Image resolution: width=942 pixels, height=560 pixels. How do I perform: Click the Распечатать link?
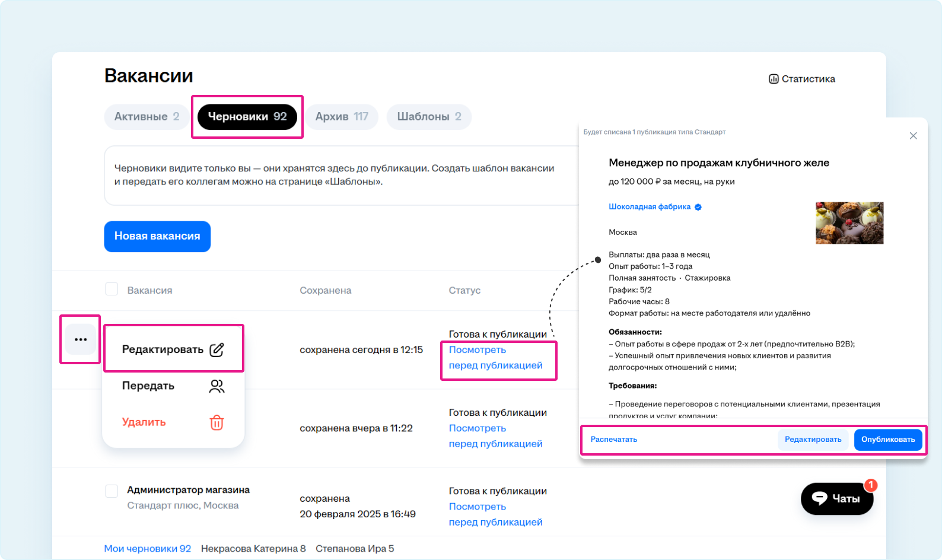click(613, 440)
